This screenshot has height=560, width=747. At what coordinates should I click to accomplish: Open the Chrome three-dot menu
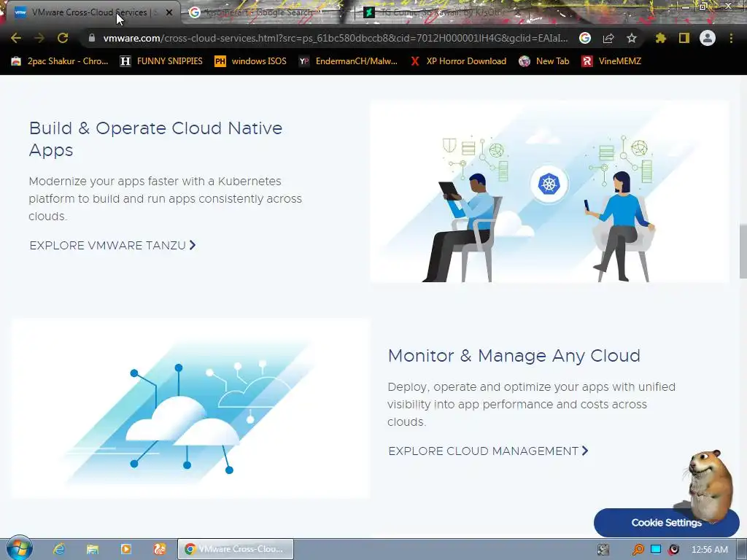tap(731, 38)
